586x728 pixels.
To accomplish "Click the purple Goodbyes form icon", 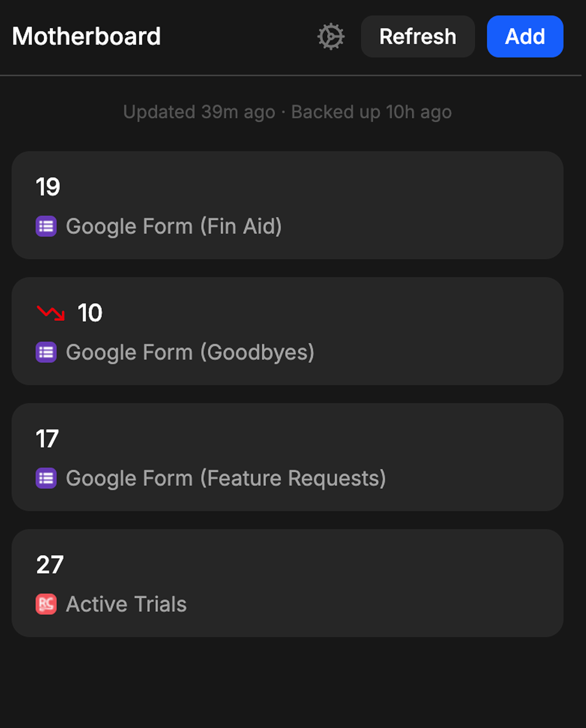I will click(46, 352).
